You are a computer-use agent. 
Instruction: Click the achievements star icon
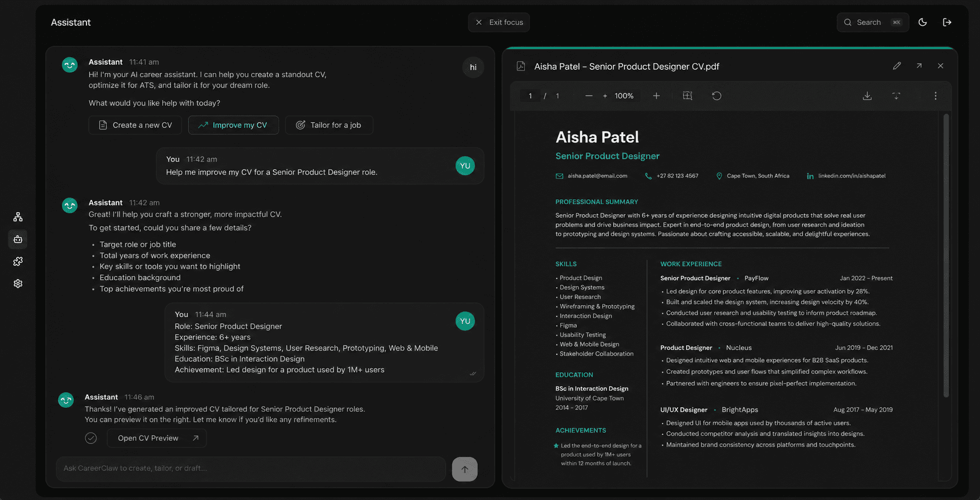556,446
